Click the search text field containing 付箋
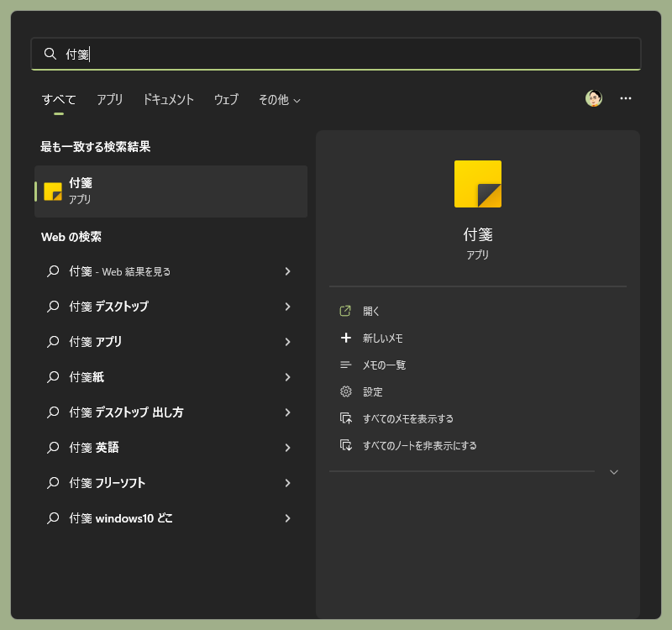 pos(335,54)
